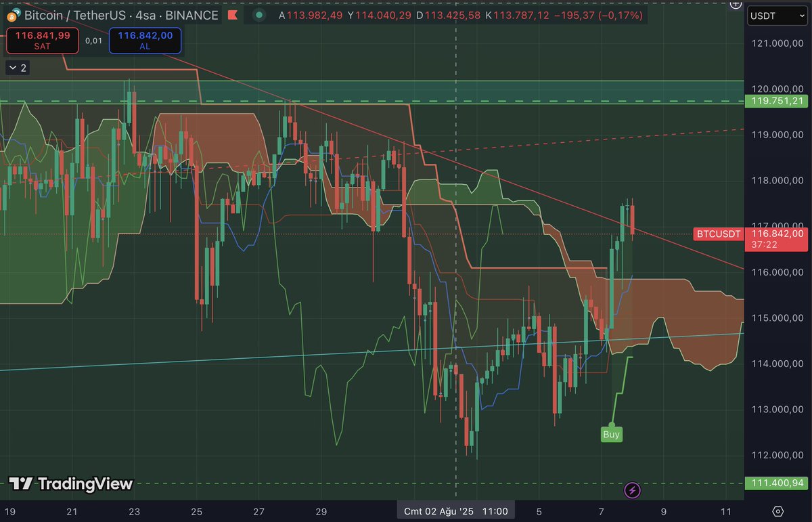Click the green market status indicator
Viewport: 812px width, 522px height.
coord(258,15)
